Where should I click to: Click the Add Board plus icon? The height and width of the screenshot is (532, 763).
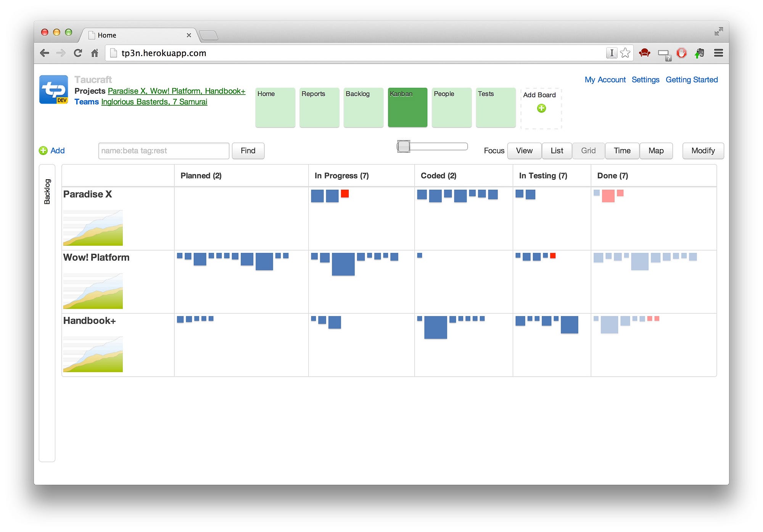541,108
